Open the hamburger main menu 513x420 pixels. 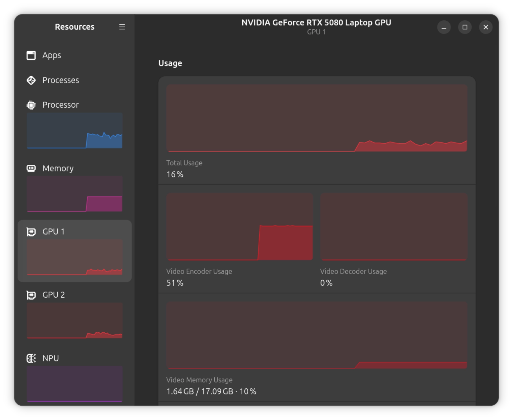122,27
